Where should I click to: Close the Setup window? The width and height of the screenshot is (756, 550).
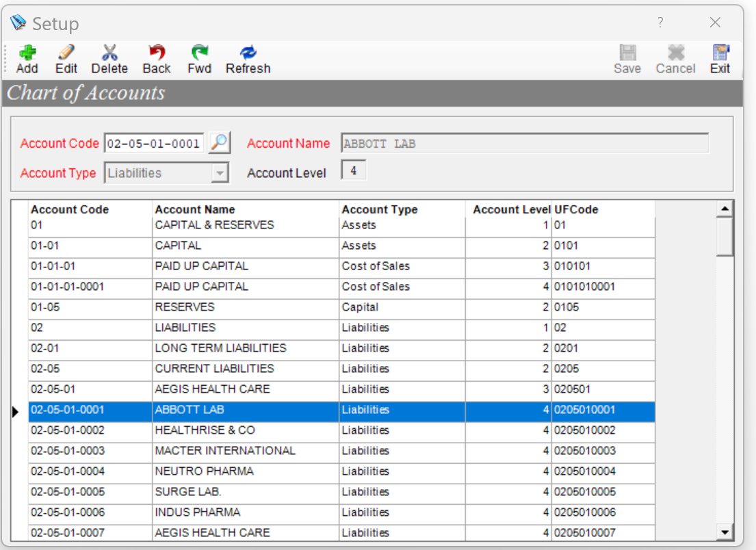[715, 22]
